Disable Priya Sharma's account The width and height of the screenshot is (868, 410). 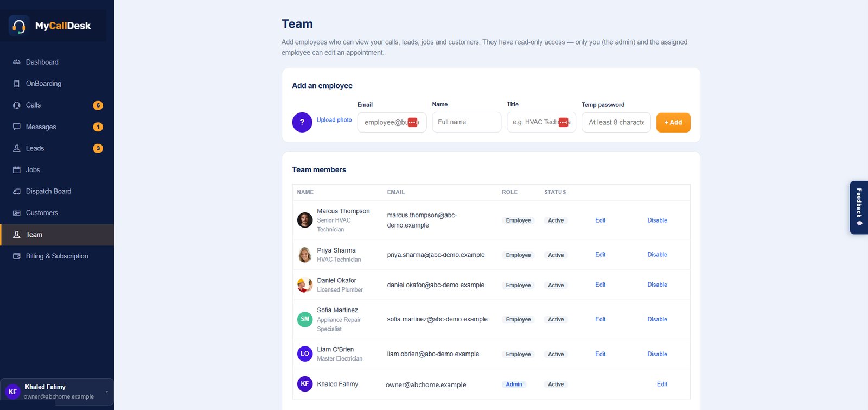tap(657, 255)
